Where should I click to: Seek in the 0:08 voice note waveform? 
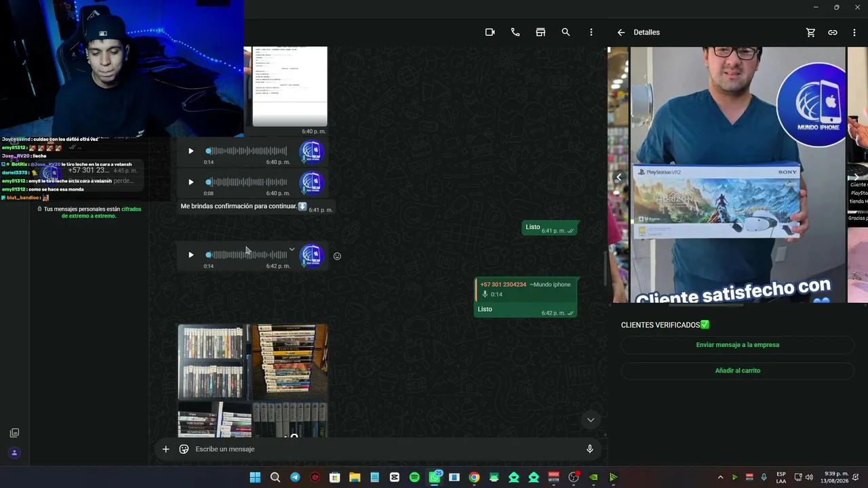tap(247, 182)
